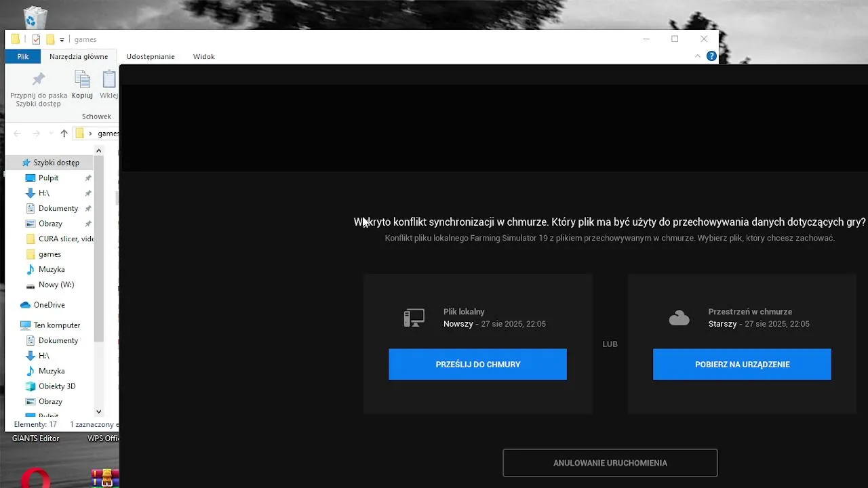
Task: Collapse the Explorer ribbon with the chevron
Action: pyautogui.click(x=698, y=56)
